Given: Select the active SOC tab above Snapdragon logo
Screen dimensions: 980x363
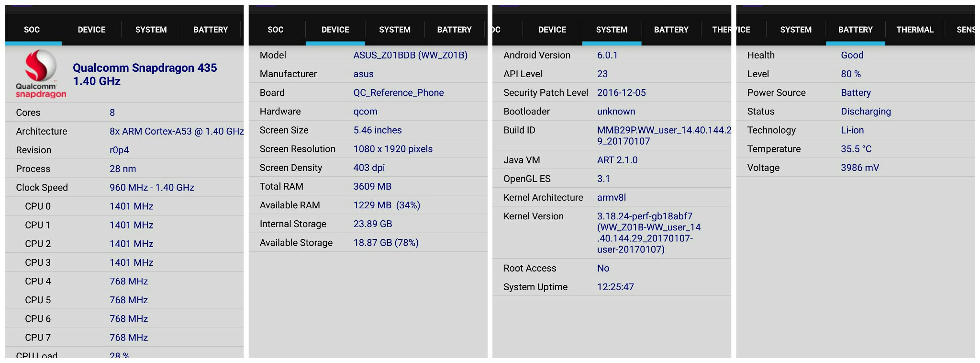Looking at the screenshot, I should [x=32, y=30].
